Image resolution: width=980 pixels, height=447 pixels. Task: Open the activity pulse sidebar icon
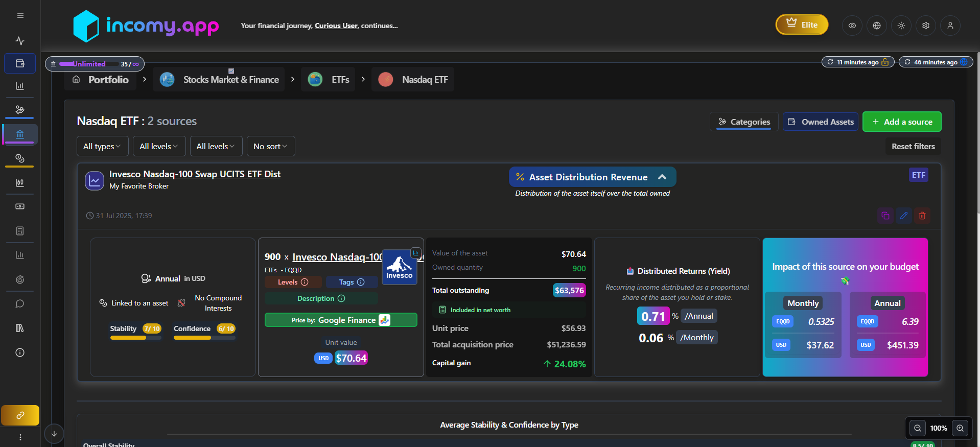[20, 40]
